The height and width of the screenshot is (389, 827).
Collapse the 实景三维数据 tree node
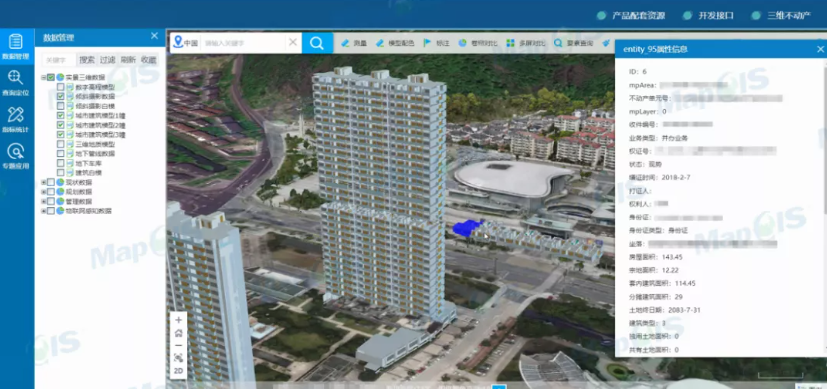(43, 77)
